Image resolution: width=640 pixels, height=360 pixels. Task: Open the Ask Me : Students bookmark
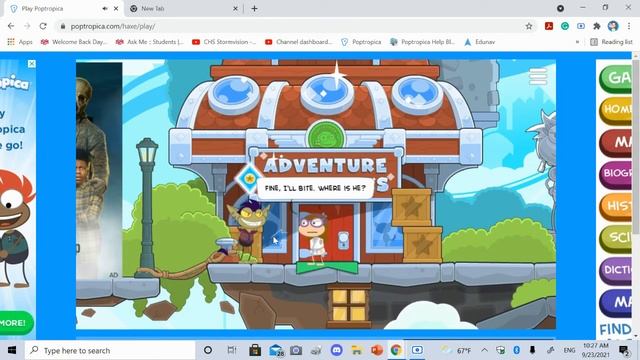click(x=150, y=42)
